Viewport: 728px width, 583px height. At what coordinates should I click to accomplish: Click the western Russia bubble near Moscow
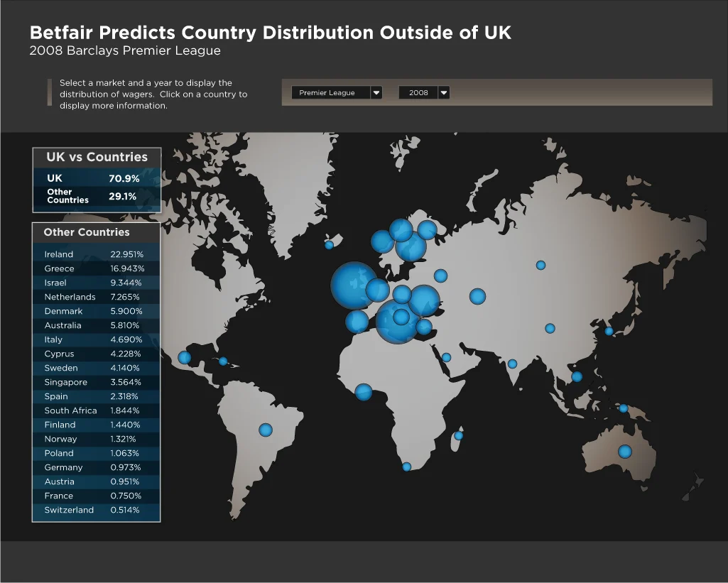click(x=440, y=276)
